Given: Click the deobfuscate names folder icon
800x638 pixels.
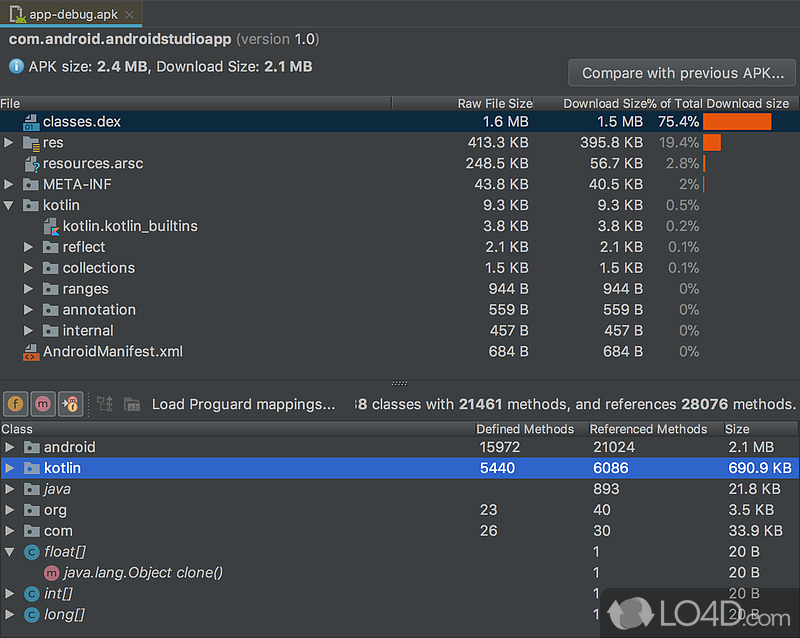Looking at the screenshot, I should click(x=133, y=404).
